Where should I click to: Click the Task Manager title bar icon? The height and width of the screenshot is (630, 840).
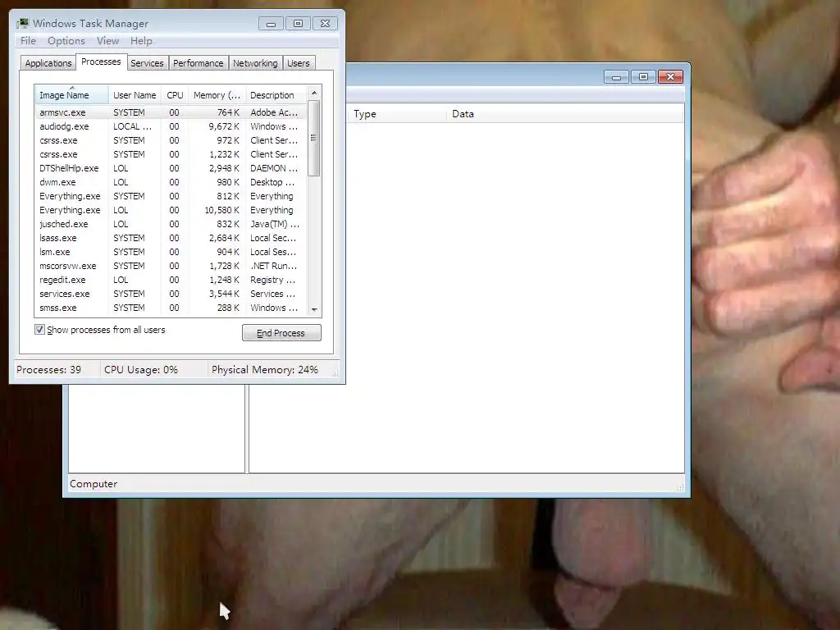22,24
